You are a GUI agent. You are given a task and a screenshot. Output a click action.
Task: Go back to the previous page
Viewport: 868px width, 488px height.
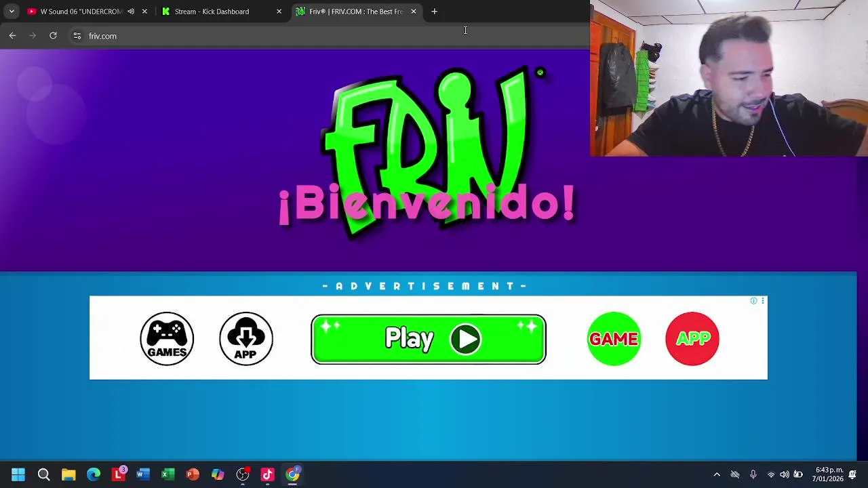[12, 36]
